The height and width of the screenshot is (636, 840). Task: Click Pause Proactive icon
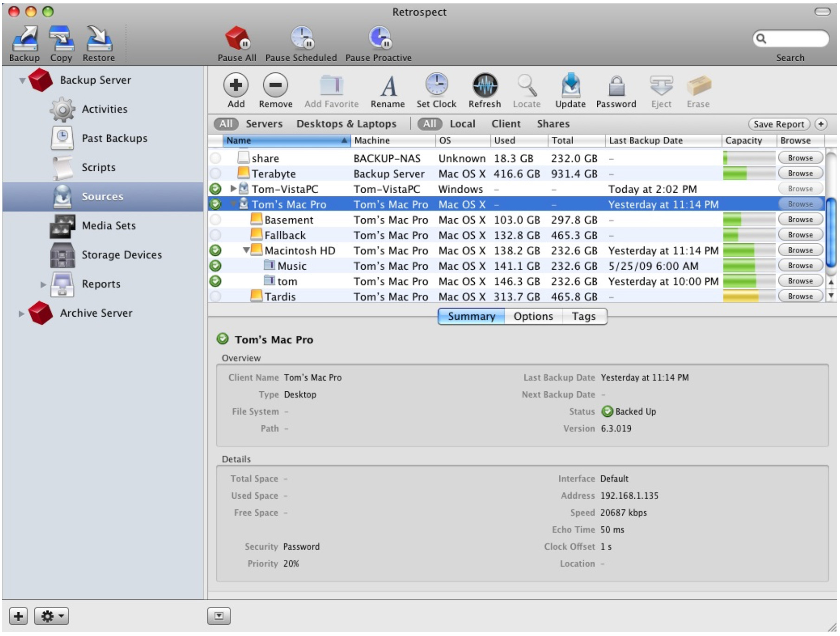tap(380, 38)
